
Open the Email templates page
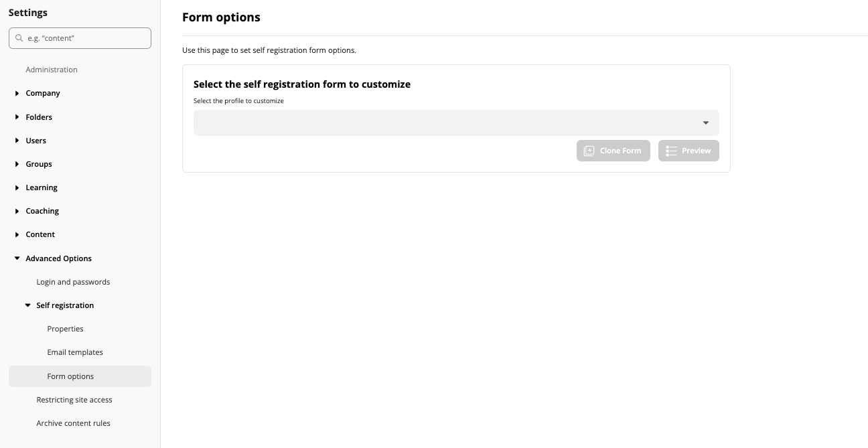coord(75,352)
